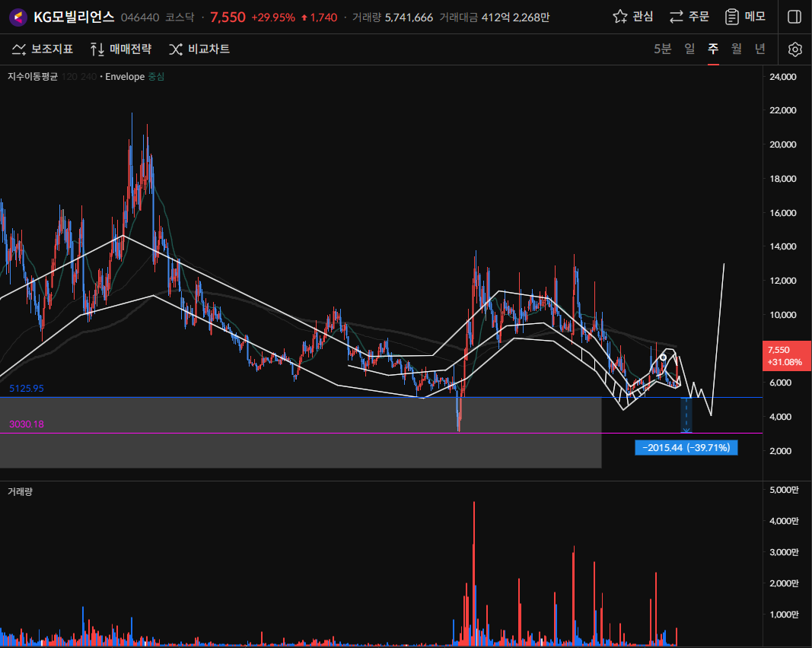The width and height of the screenshot is (812, 648).
Task: Switch to 일 daily chart tab
Action: [x=689, y=49]
